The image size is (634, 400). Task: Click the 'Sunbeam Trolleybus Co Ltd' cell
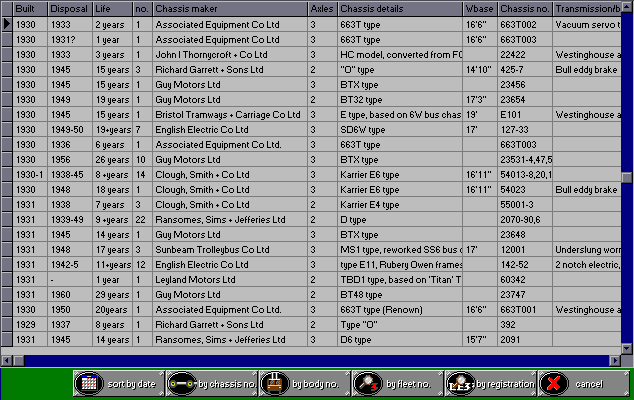point(230,250)
